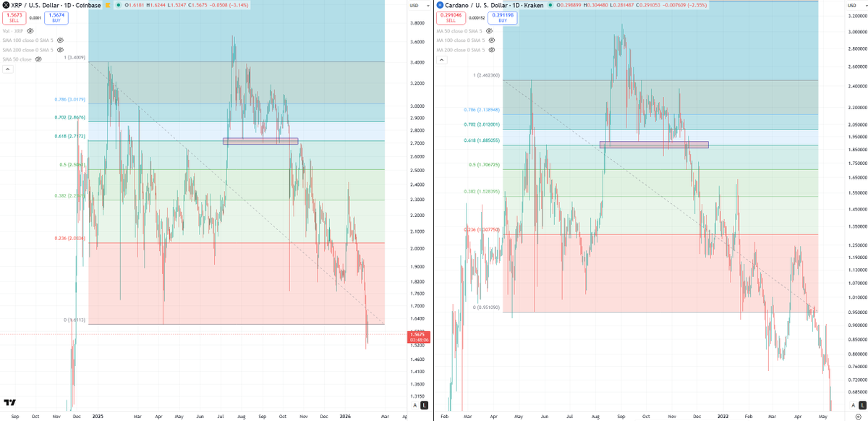Toggle visibility of SMA 200 on XRP chart
This screenshot has height=421, width=868.
pos(60,50)
